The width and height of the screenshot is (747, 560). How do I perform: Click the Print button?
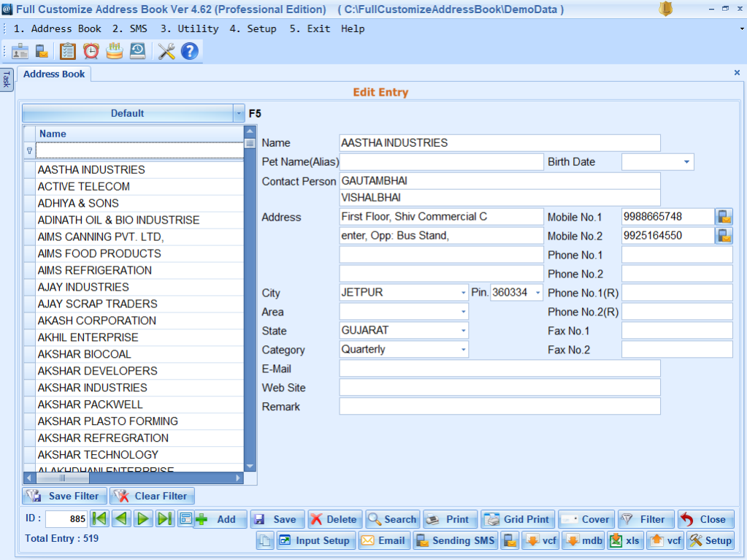tap(451, 519)
